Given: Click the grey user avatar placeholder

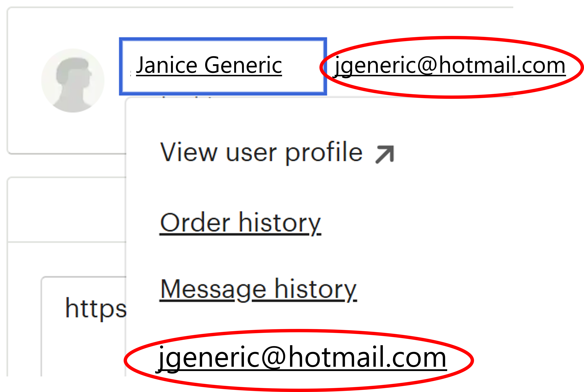Looking at the screenshot, I should coord(73,81).
